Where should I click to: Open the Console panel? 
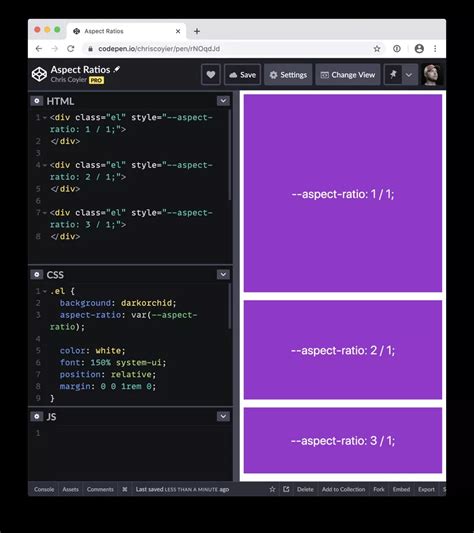(x=44, y=489)
